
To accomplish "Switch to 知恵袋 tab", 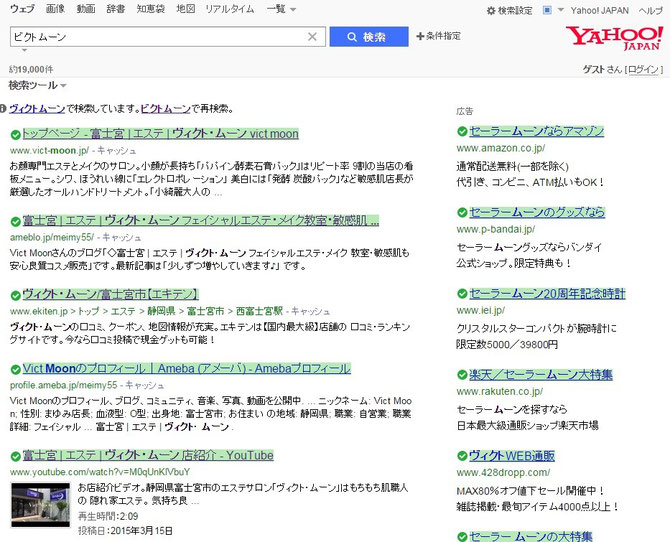I will pos(150,9).
